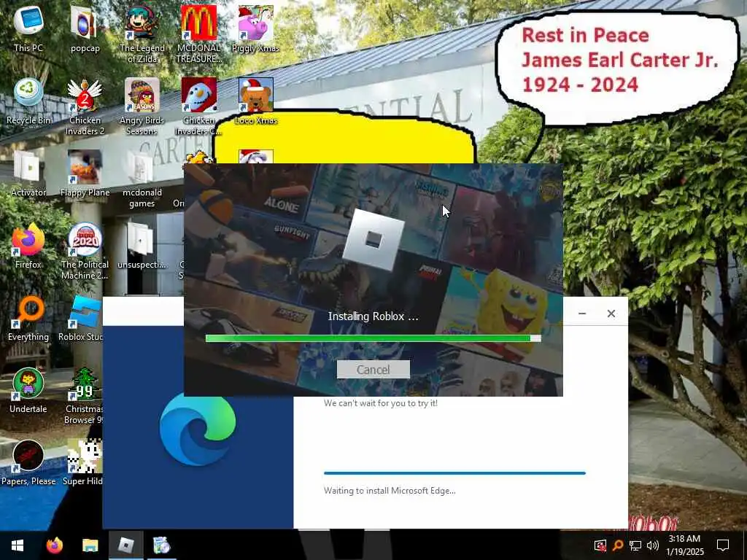
Task: Select the popcap desktop icon
Action: click(85, 28)
